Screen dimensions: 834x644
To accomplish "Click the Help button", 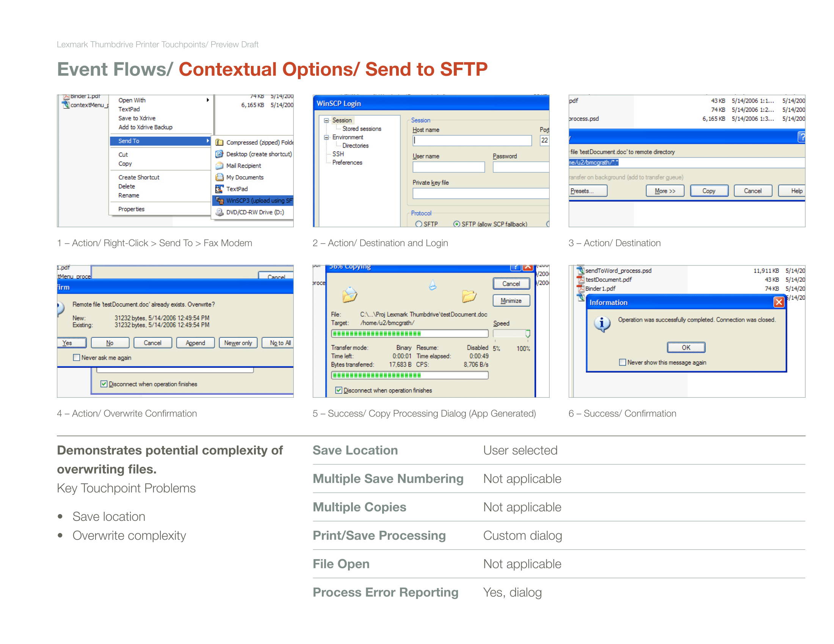I will click(792, 191).
